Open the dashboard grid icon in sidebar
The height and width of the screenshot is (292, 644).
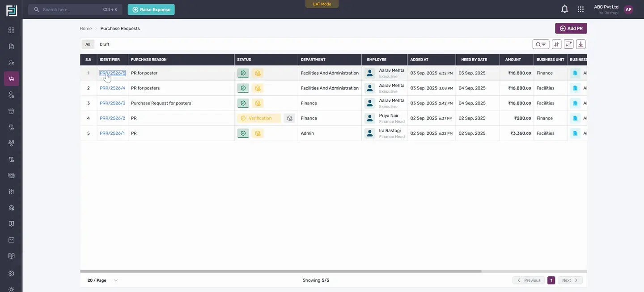coord(11,30)
